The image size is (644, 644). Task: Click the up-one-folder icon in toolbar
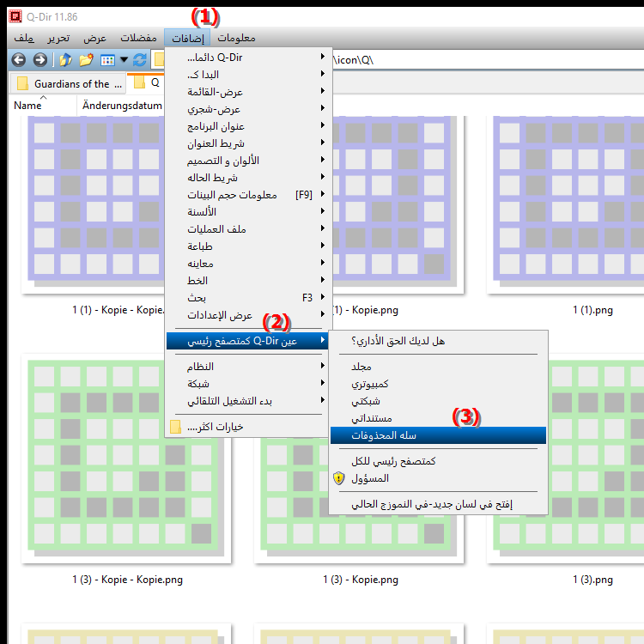pos(66,60)
